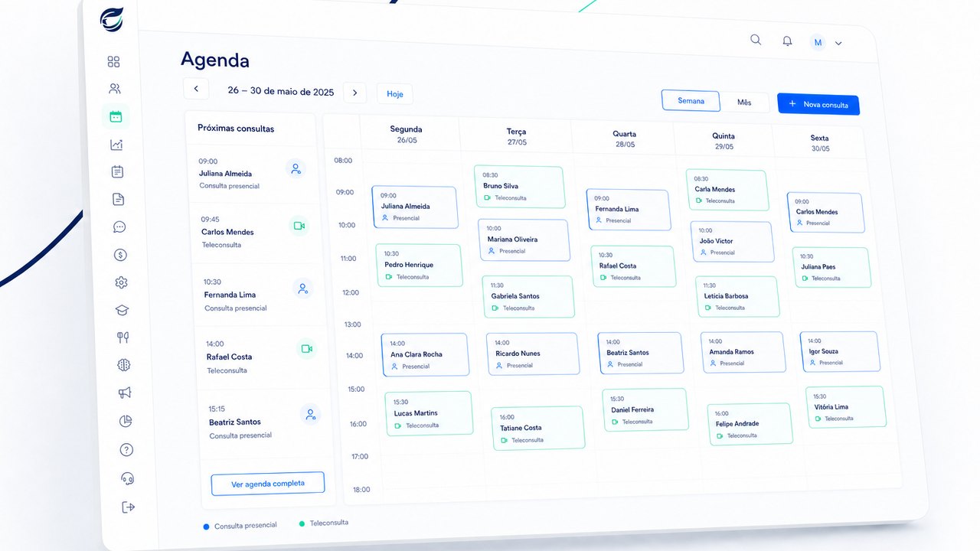Select the Quarta 28/05 column header

(x=624, y=139)
